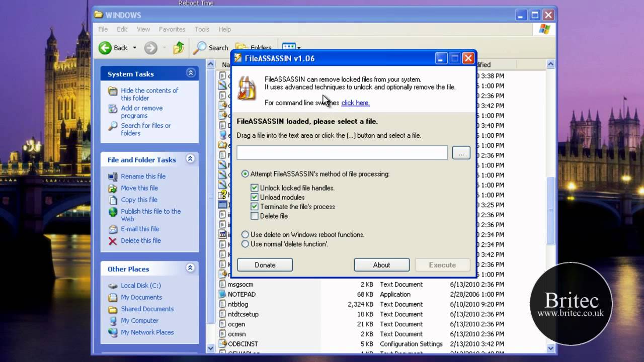Open the Back button history dropdown arrow
This screenshot has width=644, height=362.
(x=134, y=48)
